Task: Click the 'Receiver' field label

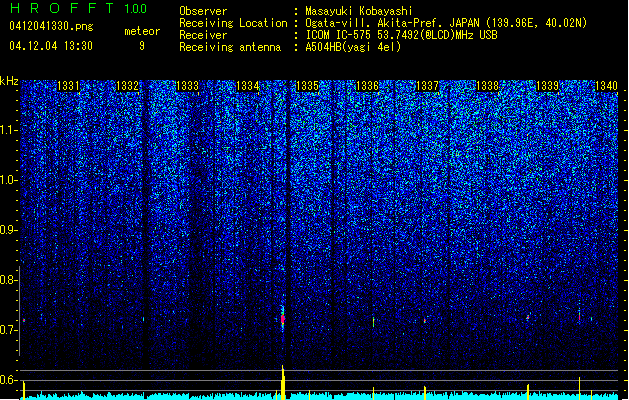Action: click(203, 35)
